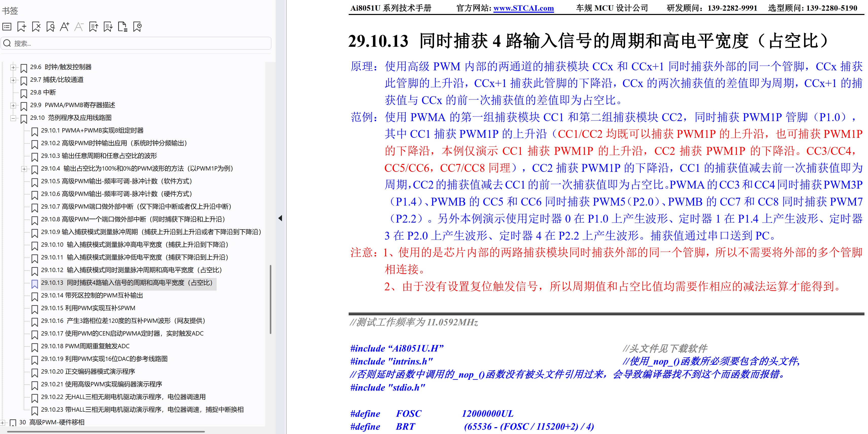Screen dimensions: 868x434
Task: Go to bookmark 29.10.17 使用PWM的CEN启动PWMA定时器
Action: point(122,333)
